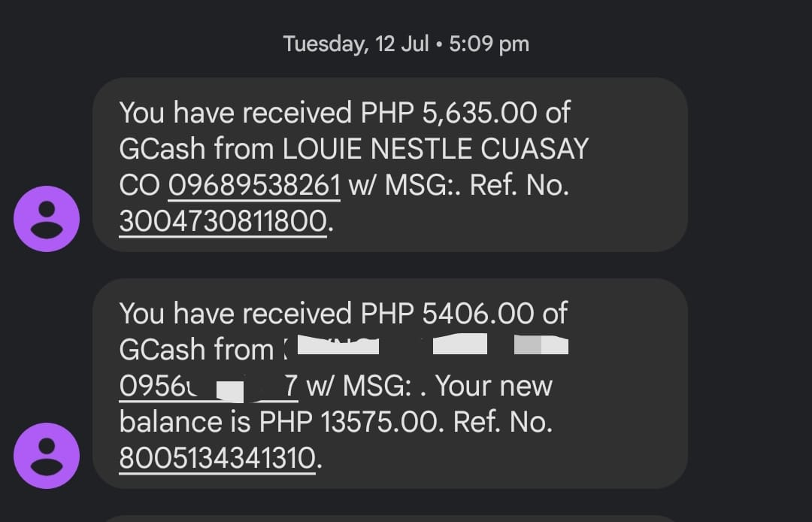This screenshot has width=812, height=522.
Task: Open the phone number link 09689538261
Action: (254, 185)
